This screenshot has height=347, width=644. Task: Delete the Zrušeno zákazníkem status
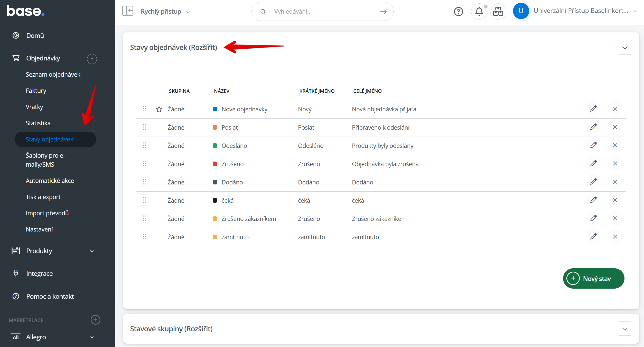615,218
